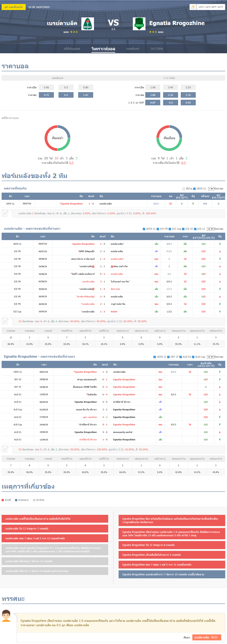Click opening handicap odds 0.96
227x644 pixels.
point(46,88)
